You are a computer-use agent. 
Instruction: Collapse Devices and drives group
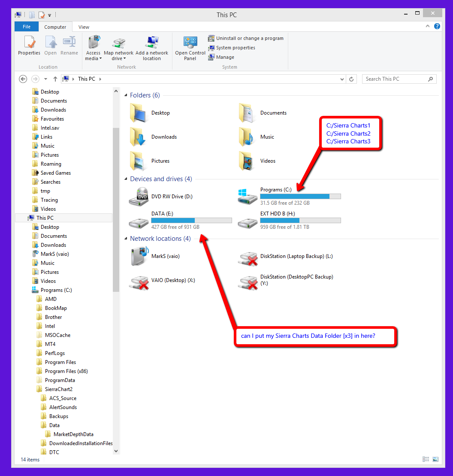126,179
